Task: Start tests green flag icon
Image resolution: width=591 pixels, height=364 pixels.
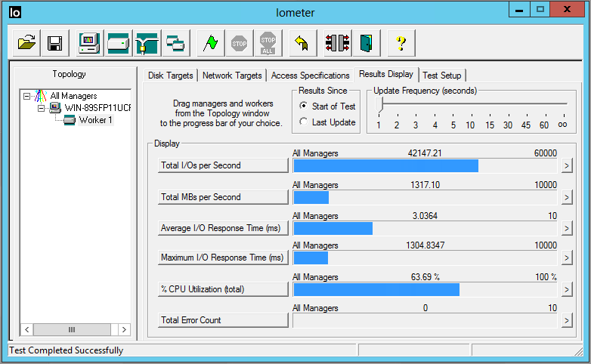Action: [210, 43]
